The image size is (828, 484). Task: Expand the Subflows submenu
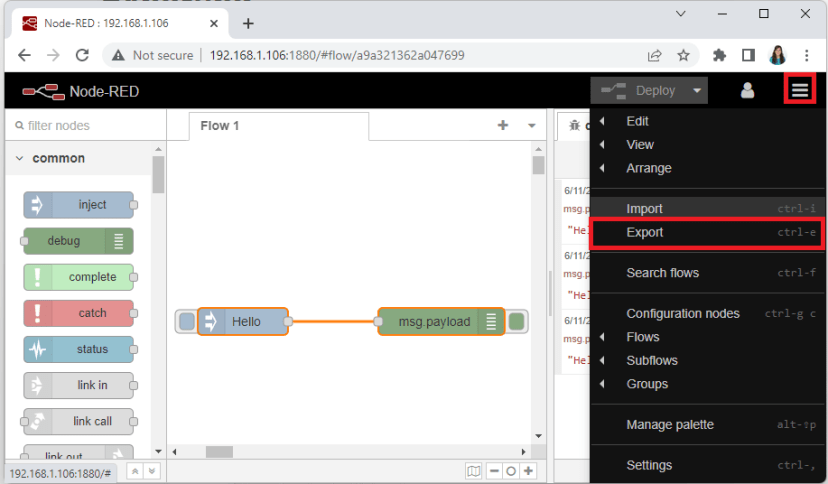click(651, 360)
